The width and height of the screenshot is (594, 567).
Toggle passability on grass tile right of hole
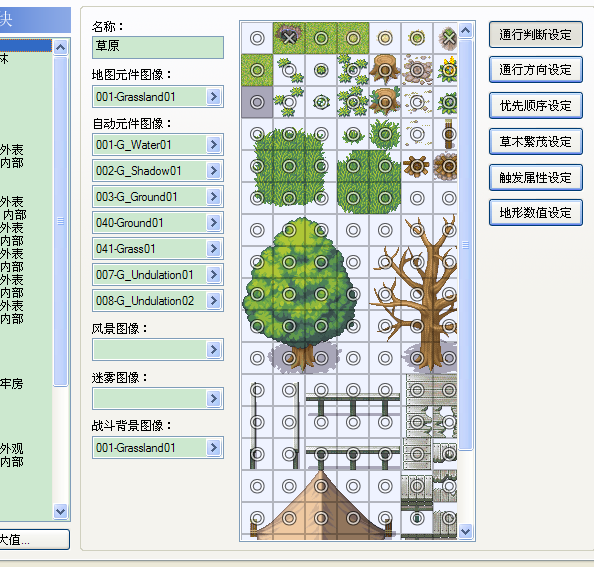[321, 38]
